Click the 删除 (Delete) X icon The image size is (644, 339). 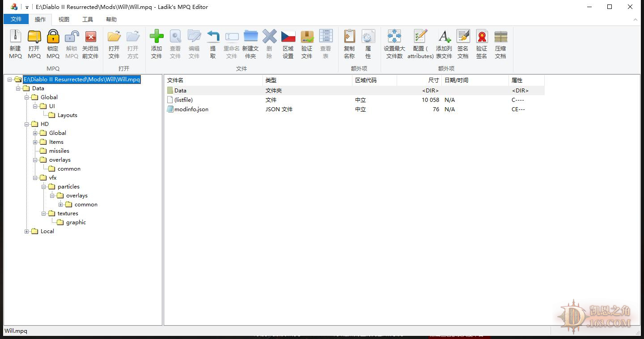(x=269, y=37)
